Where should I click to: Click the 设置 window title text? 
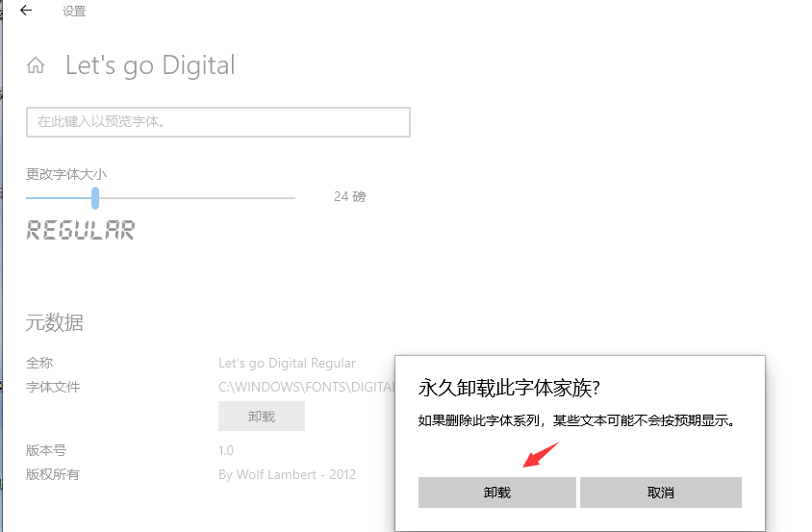coord(74,12)
